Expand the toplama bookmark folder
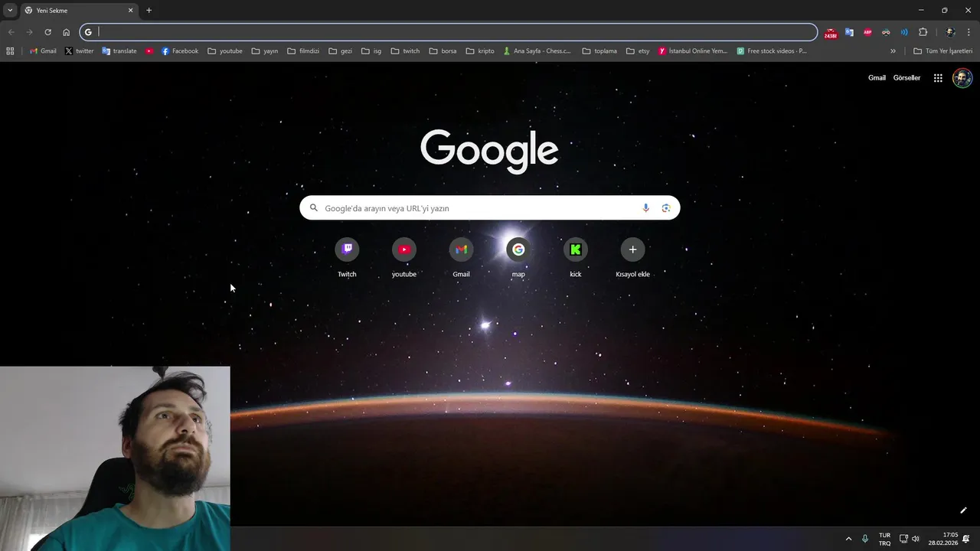 tap(599, 51)
